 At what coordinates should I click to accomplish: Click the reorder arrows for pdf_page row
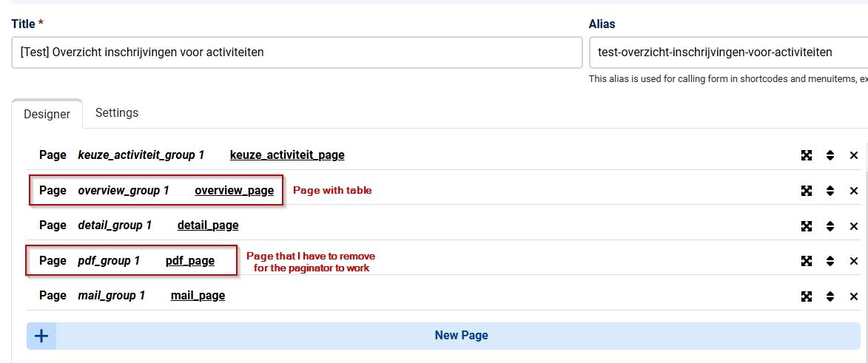click(830, 261)
